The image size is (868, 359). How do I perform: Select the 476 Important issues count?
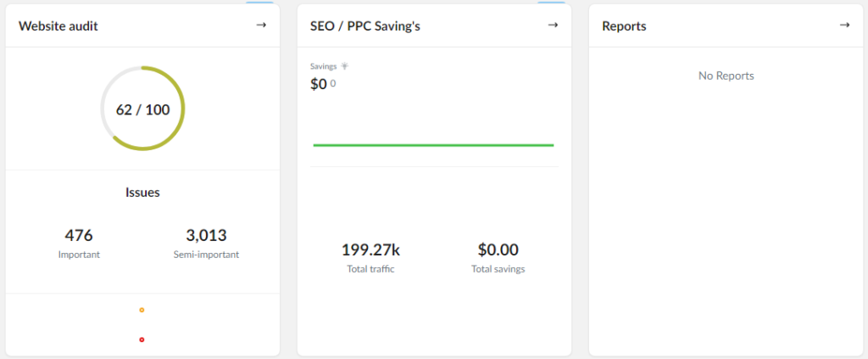tap(79, 235)
